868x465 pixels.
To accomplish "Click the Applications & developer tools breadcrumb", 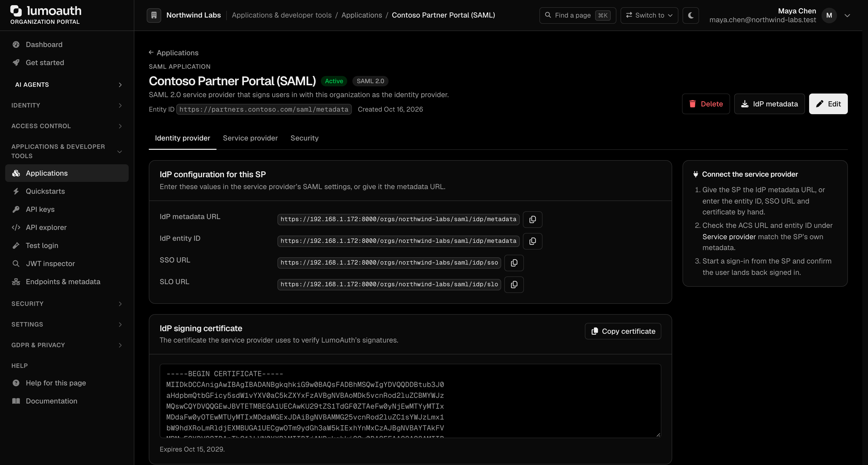I will 281,15.
